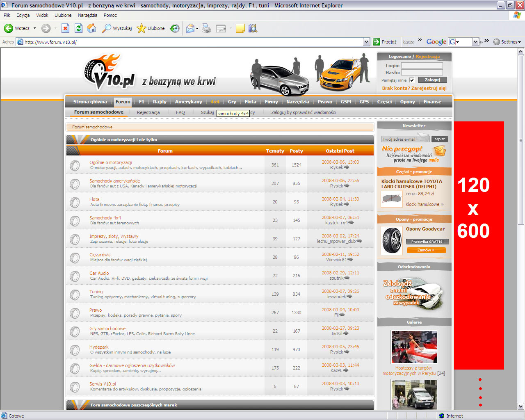Click the Zamów tire order button
The width and height of the screenshot is (525, 420).
click(x=426, y=250)
